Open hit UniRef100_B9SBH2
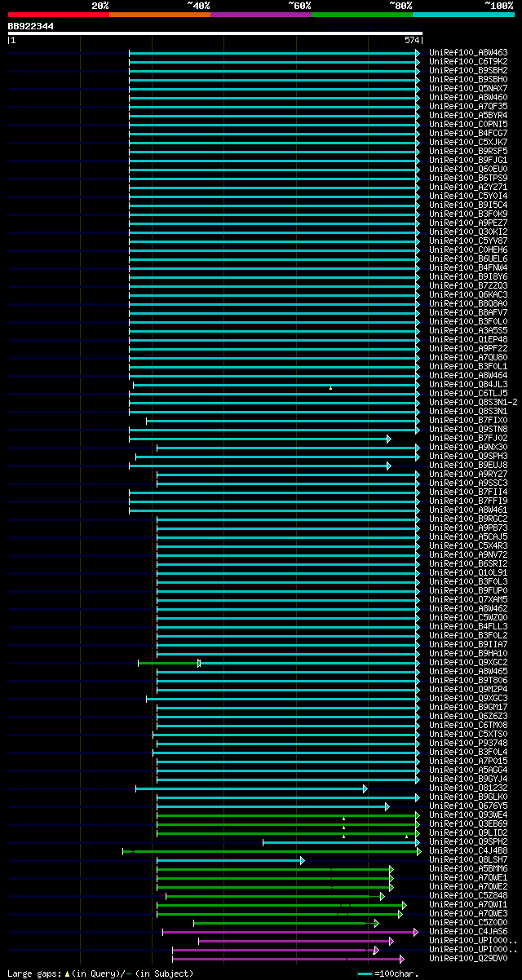The height and width of the screenshot is (980, 522). click(468, 70)
